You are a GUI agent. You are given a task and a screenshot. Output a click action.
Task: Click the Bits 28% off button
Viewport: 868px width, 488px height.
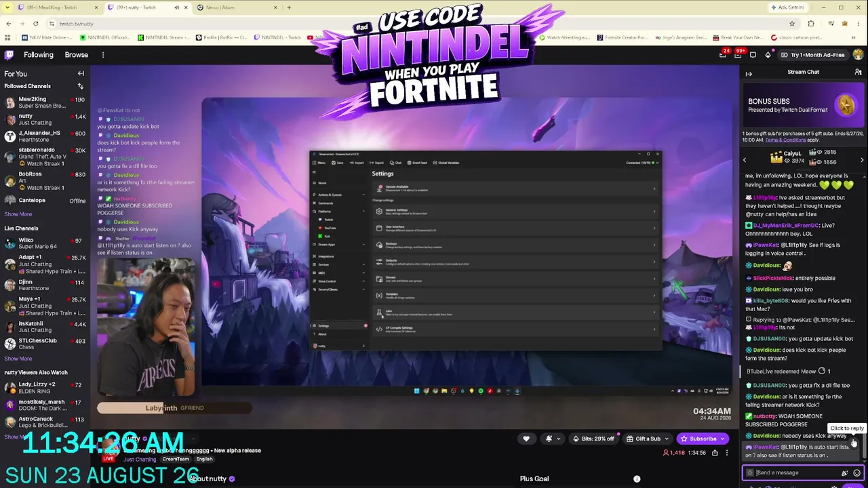pos(593,439)
